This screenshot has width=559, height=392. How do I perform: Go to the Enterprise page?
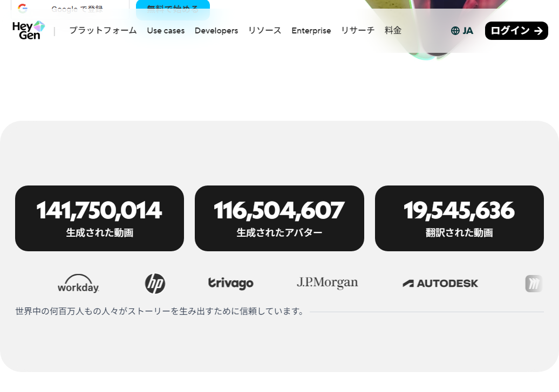coord(311,31)
